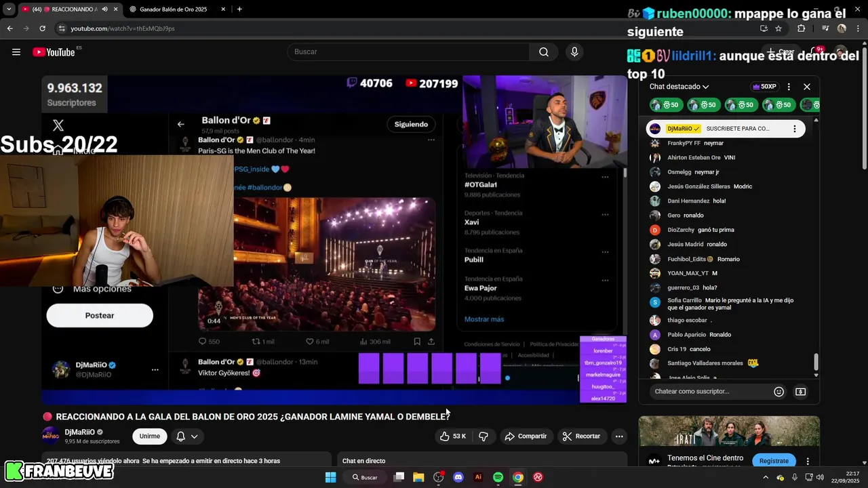Close the live chat panel
Viewport: 868px width, 488px height.
[807, 87]
